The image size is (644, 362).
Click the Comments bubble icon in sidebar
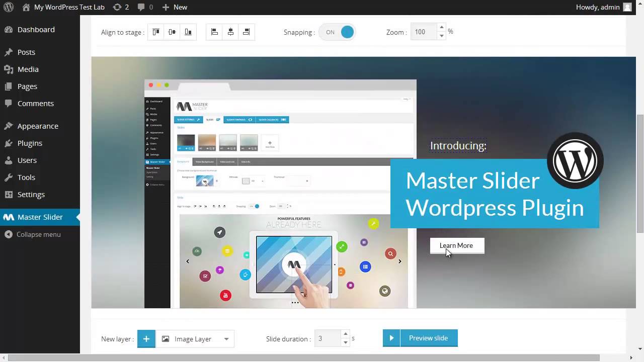pyautogui.click(x=9, y=103)
